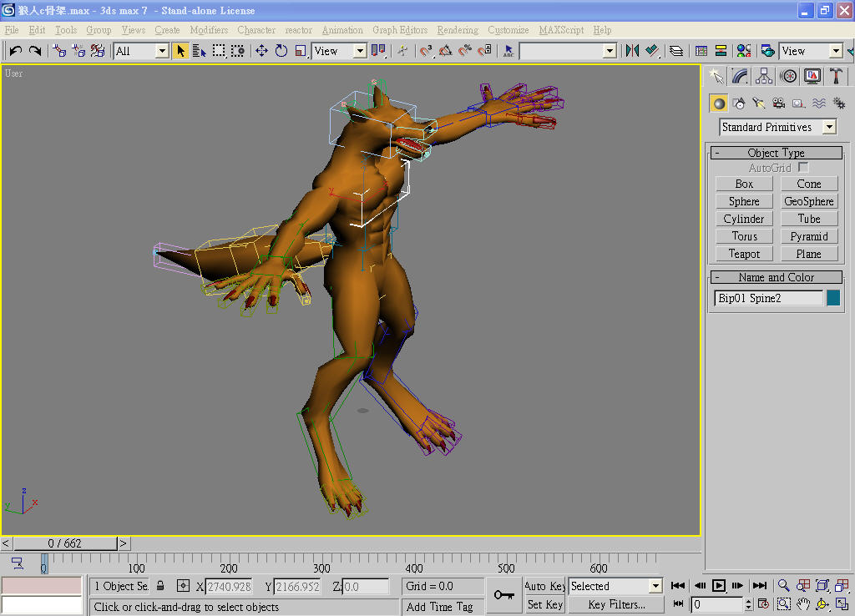Open the Hierarchy command panel tab
Screen dimensions: 855x616
coord(764,76)
